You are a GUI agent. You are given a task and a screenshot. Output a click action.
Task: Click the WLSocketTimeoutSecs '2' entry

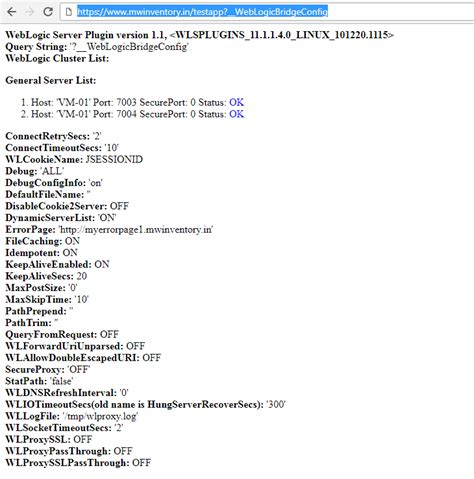tap(64, 428)
